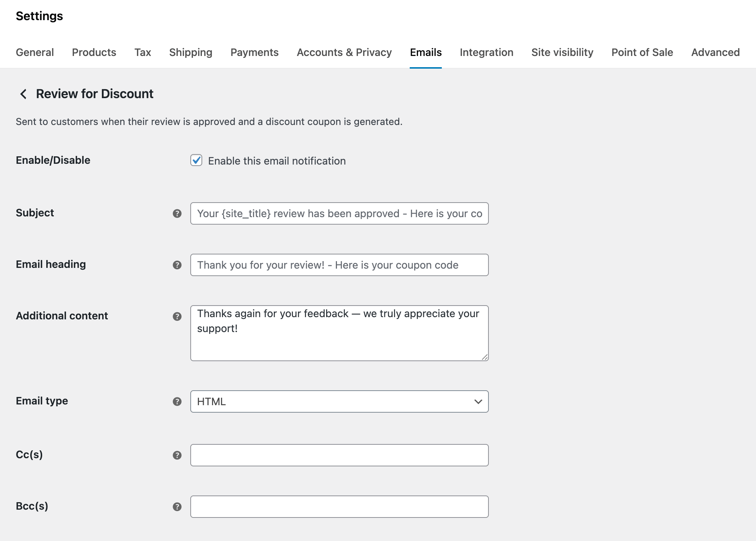Screen dimensions: 756x541
Task: Switch to the General settings tab
Action: (35, 52)
